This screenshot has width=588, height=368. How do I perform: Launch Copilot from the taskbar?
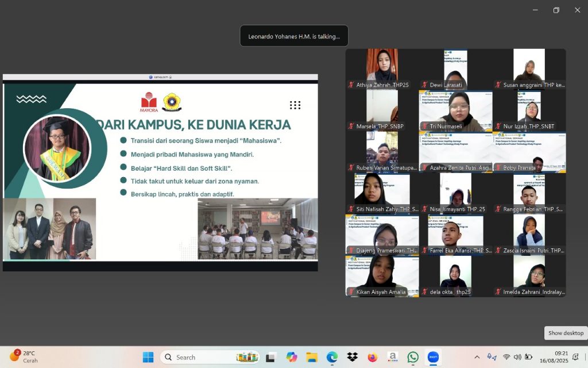click(x=292, y=357)
